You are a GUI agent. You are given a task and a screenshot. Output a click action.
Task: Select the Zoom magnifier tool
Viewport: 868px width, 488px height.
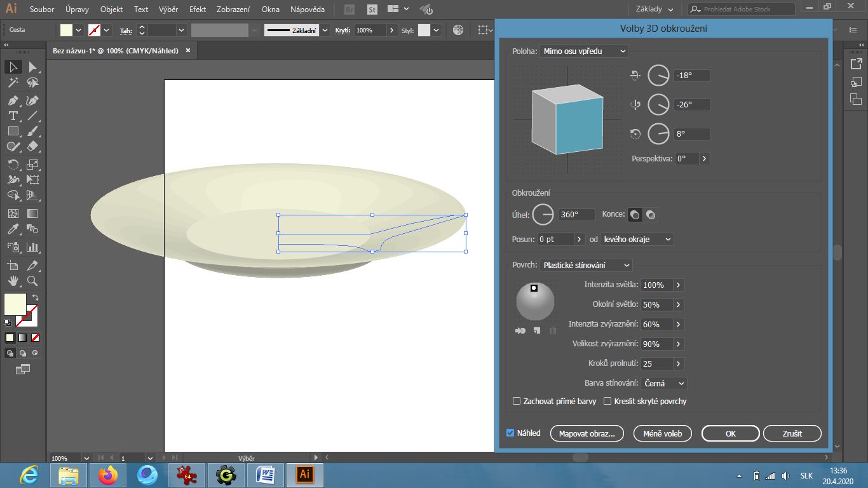click(x=32, y=281)
